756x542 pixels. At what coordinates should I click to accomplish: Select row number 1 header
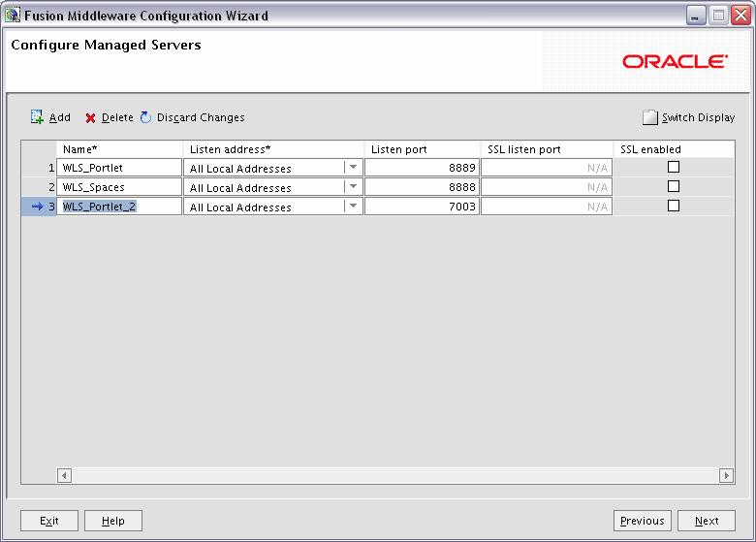(39, 168)
